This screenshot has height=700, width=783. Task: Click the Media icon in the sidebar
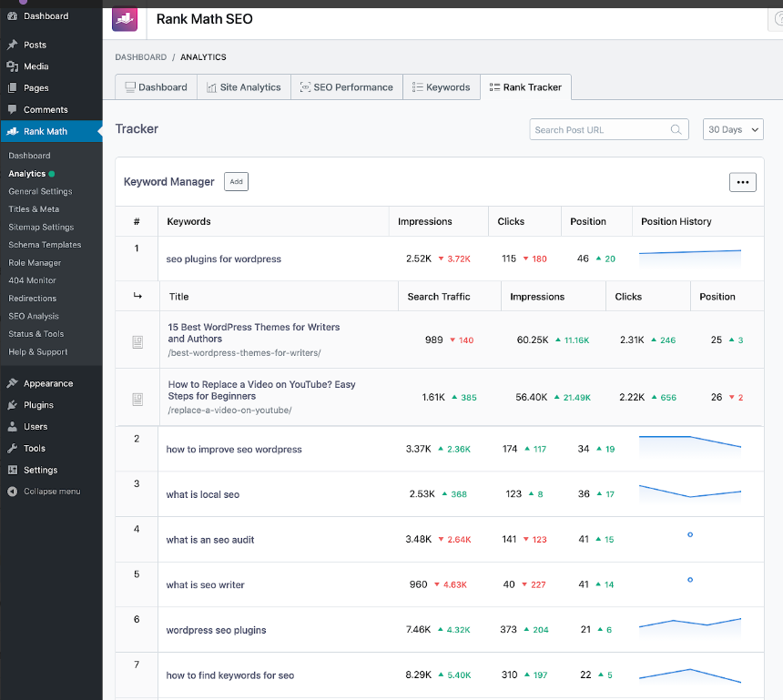coord(13,66)
